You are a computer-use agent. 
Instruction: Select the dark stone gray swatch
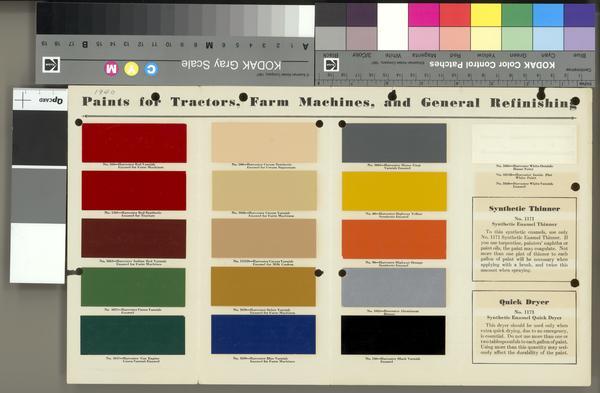click(394, 143)
